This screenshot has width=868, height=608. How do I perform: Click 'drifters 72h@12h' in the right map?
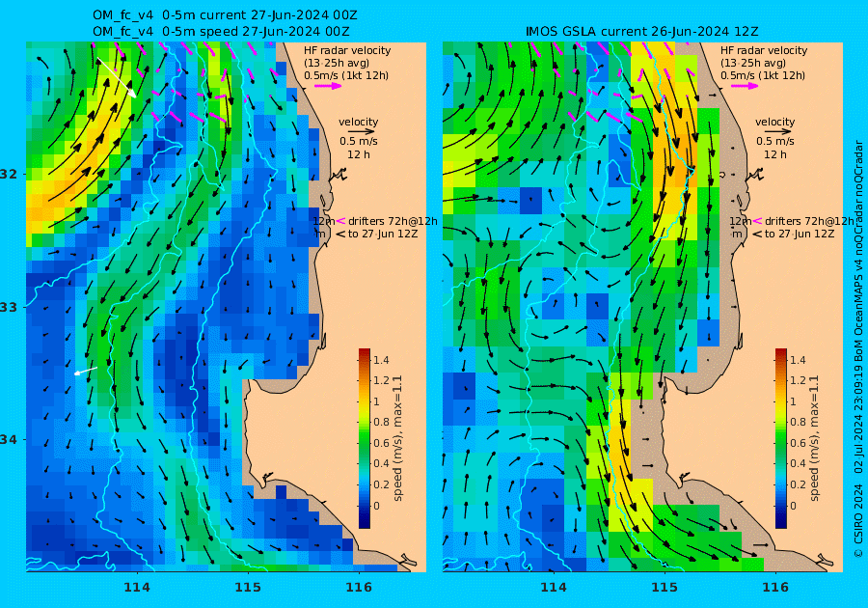coord(809,221)
